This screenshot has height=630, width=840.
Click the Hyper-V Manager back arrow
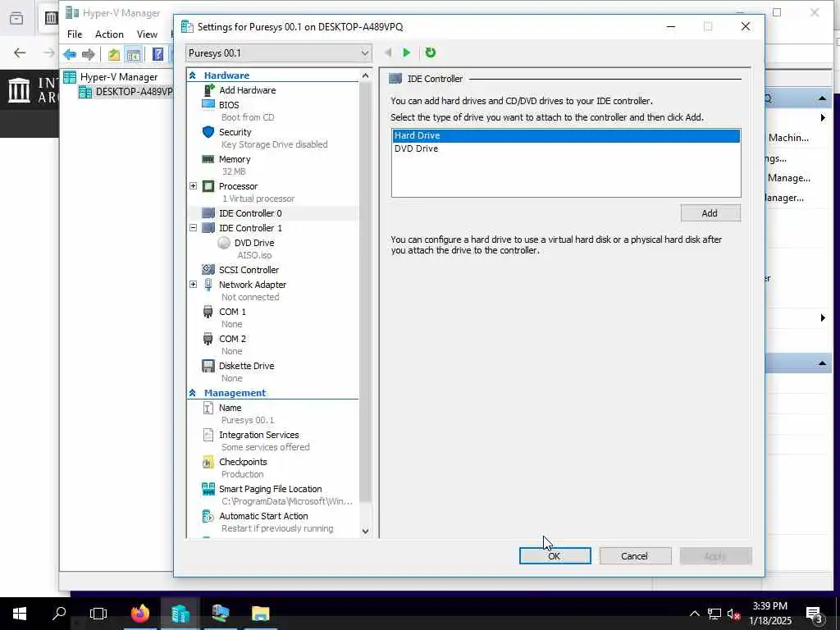(x=70, y=54)
